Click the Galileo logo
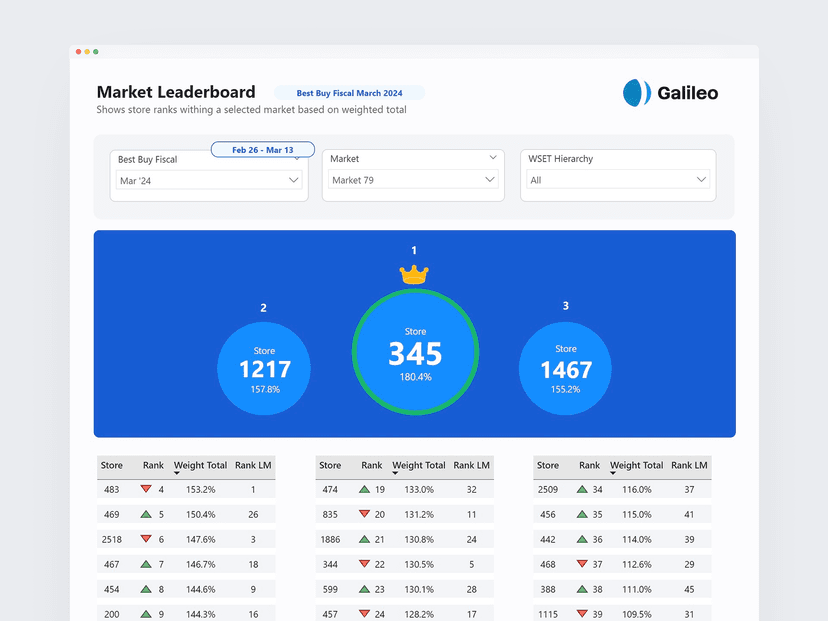This screenshot has width=828, height=621. 669,93
